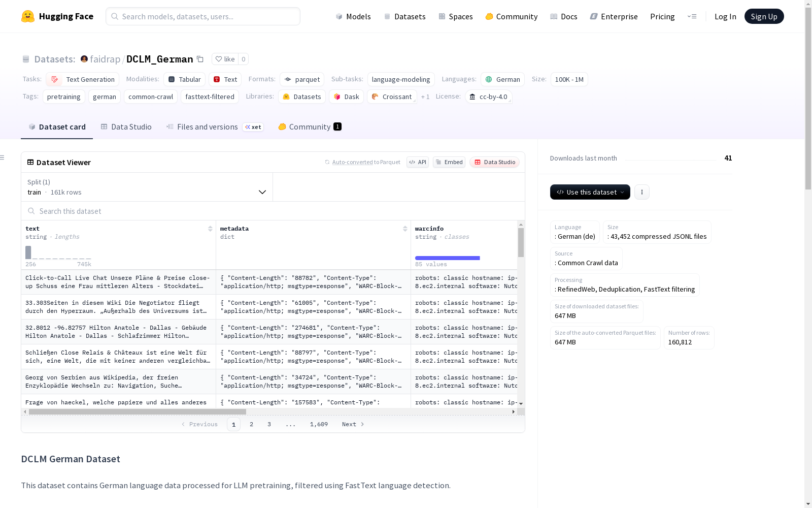Open the Split train dropdown
Viewport: 812px width, 508px height.
pos(147,187)
